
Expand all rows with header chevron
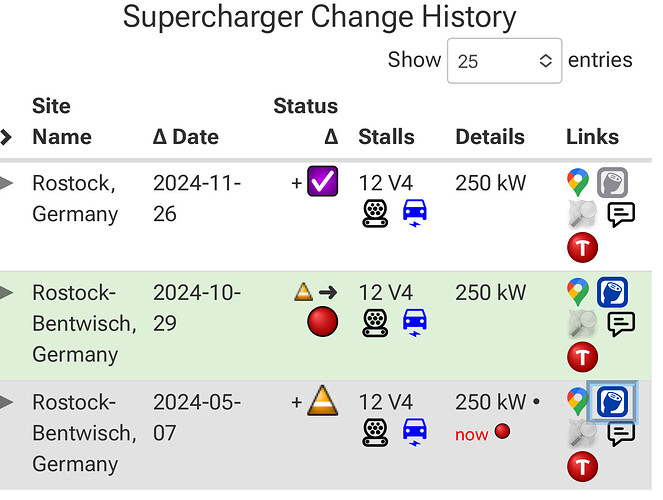pos(5,137)
